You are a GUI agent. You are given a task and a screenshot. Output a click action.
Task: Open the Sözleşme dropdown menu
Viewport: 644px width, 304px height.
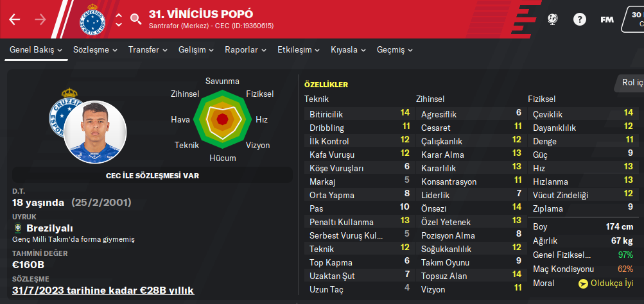(x=95, y=49)
